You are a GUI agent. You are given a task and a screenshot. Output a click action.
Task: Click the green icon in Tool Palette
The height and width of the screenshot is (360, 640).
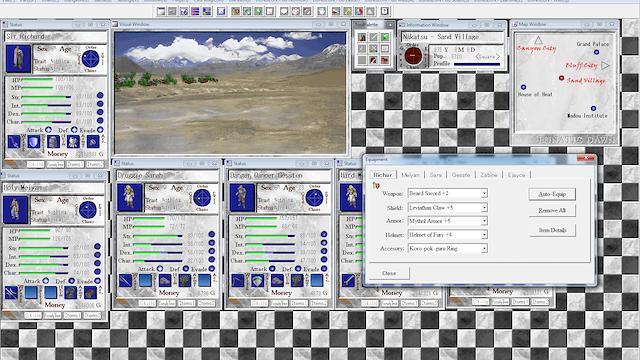tap(384, 37)
